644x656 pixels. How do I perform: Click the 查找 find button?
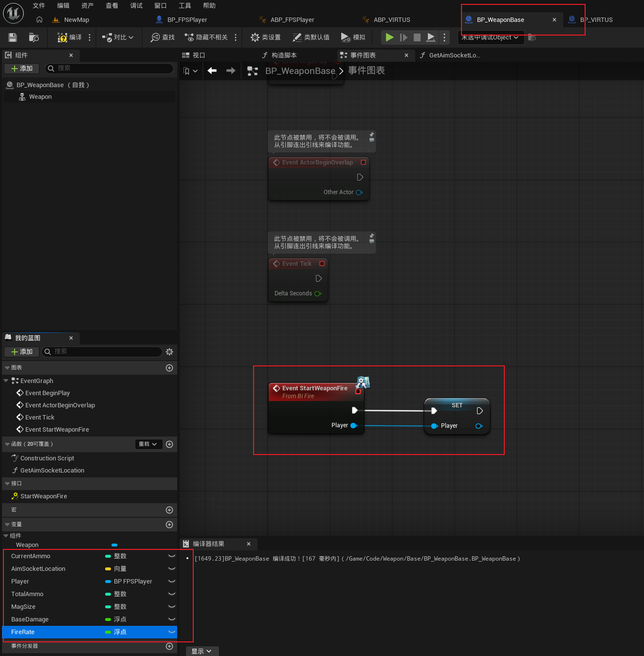pyautogui.click(x=163, y=37)
